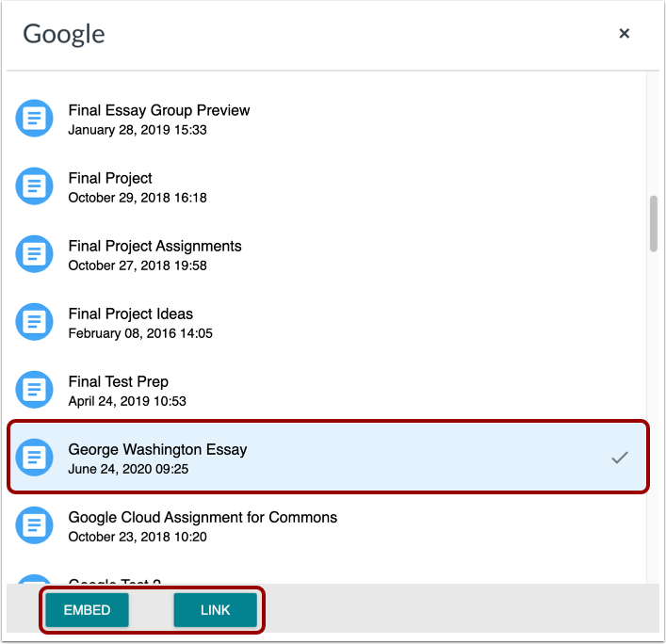Select the Final Test Prep title

119,382
